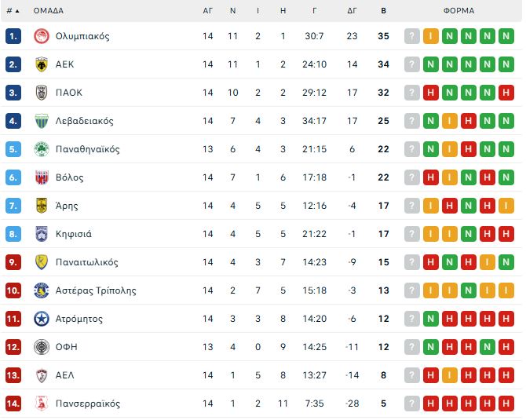Screen dimensions: 526x420
Task: Click the Άρης yellow crest
Action: [42, 206]
